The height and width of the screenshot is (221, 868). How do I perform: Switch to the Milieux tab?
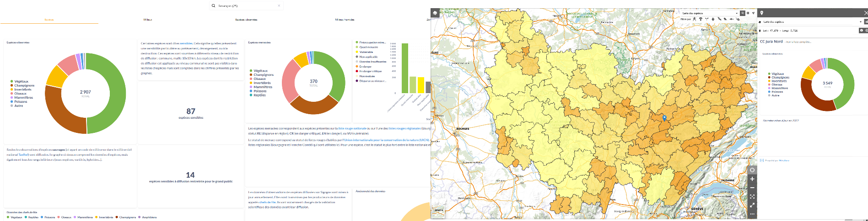tap(147, 20)
